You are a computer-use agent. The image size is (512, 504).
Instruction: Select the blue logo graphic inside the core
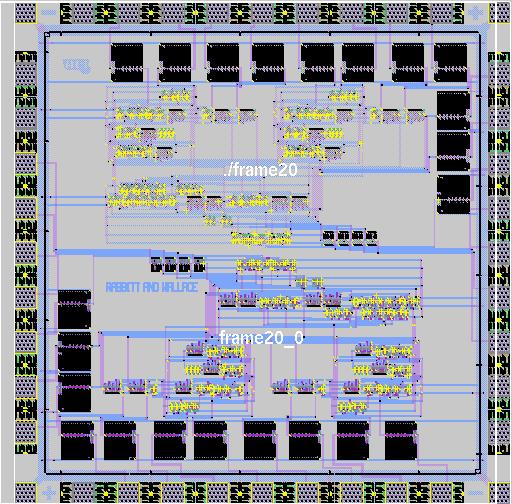click(x=77, y=65)
